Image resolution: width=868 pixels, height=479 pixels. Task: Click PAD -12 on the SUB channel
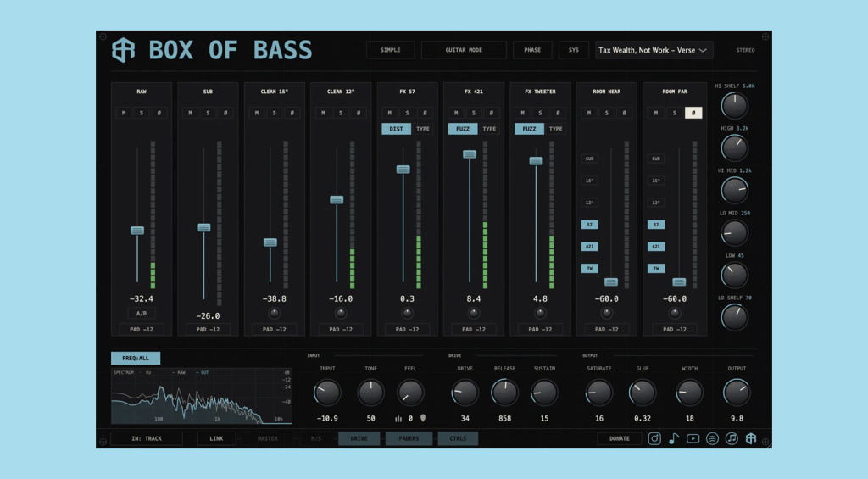tap(209, 330)
